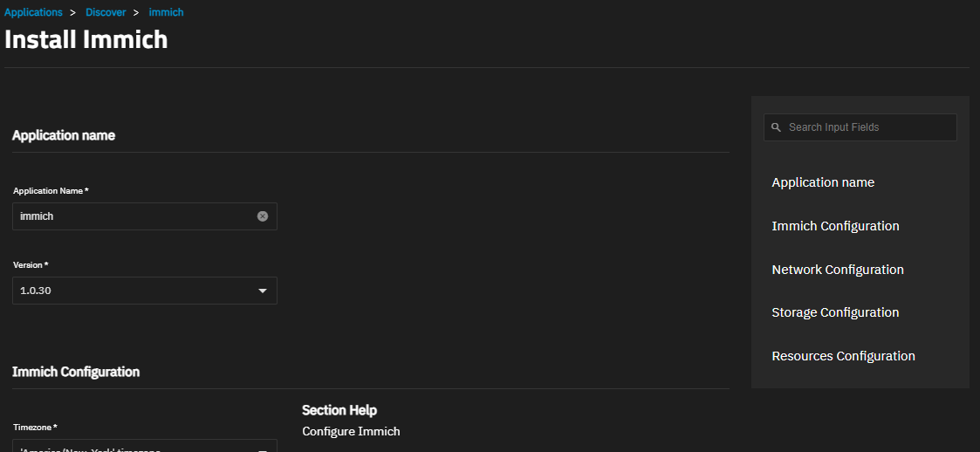This screenshot has width=980, height=452.
Task: Click the Timezone field label
Action: point(35,428)
